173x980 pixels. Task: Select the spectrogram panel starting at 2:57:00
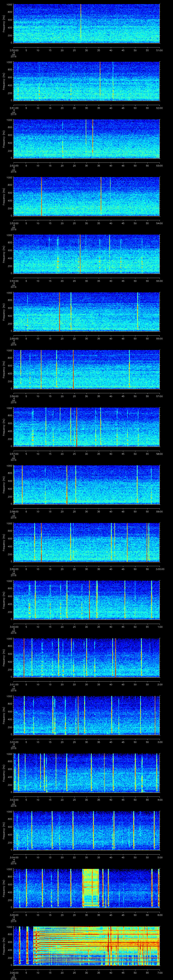[x=87, y=427]
